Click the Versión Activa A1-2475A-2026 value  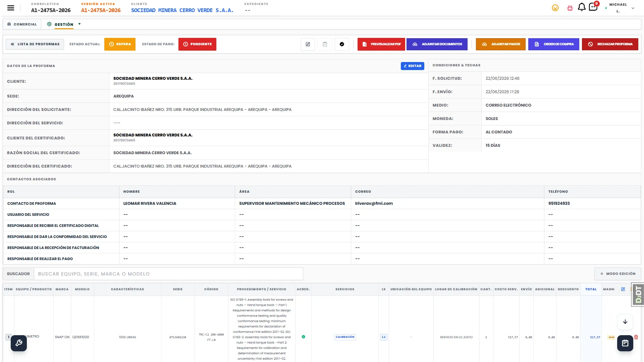[x=101, y=10]
